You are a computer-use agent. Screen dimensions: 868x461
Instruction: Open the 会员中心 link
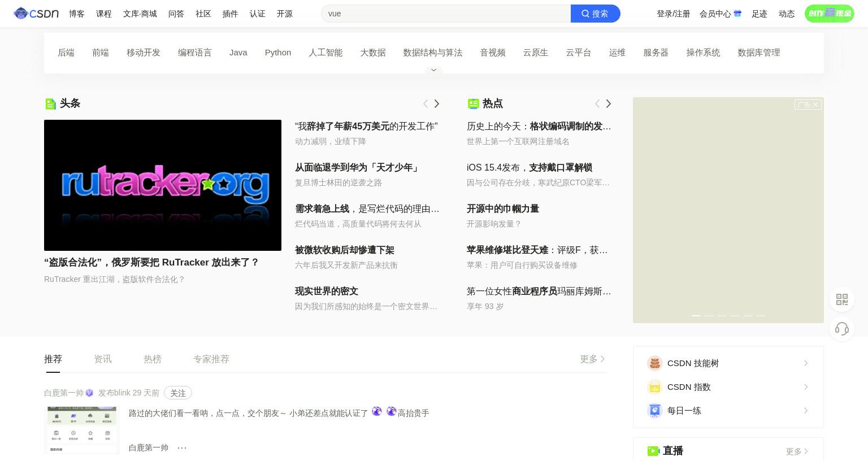pos(715,14)
